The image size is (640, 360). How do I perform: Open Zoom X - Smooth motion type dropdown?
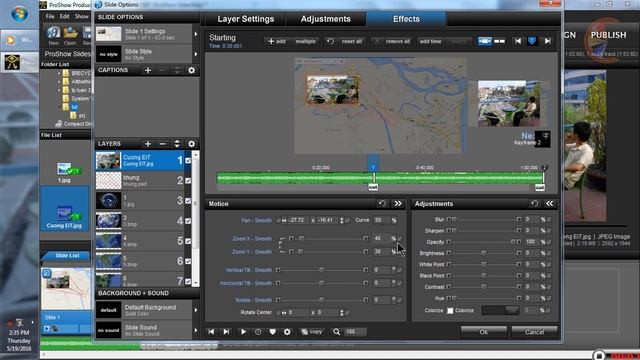[252, 239]
